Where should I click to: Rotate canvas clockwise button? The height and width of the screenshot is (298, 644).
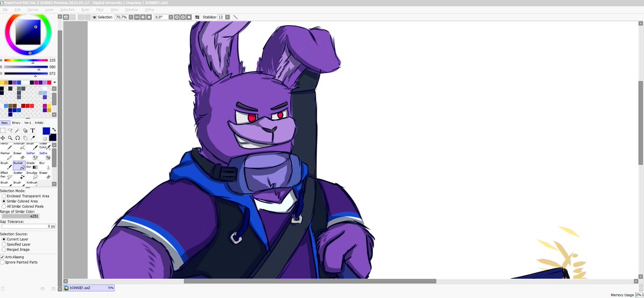183,17
